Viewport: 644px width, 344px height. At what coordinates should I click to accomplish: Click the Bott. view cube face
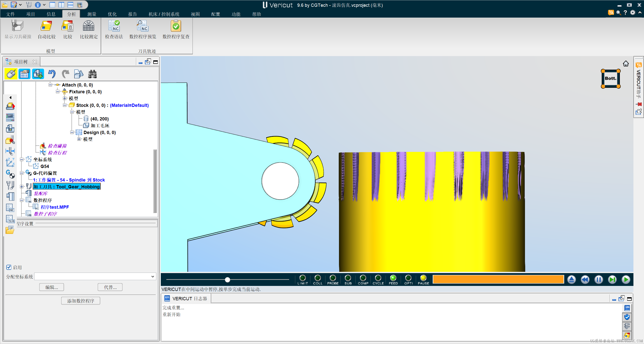pyautogui.click(x=610, y=78)
